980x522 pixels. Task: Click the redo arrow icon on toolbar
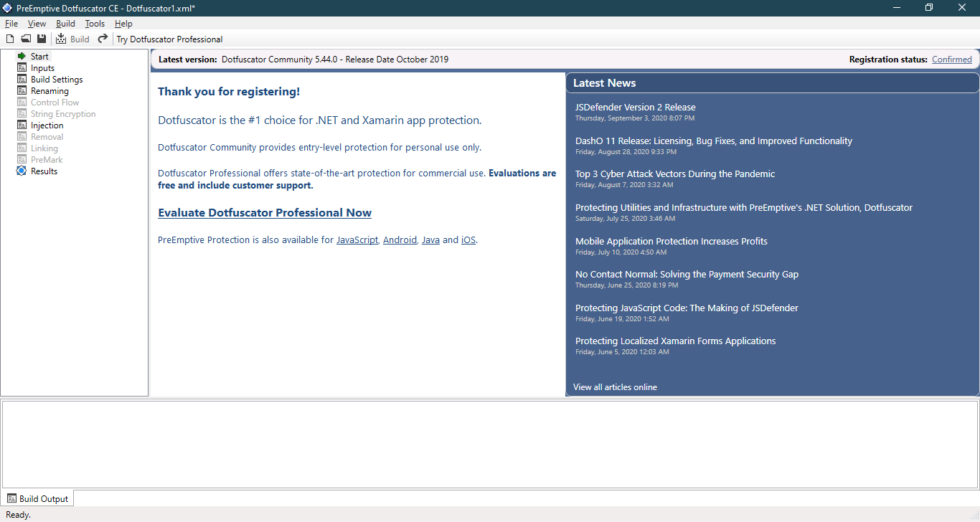coord(101,39)
